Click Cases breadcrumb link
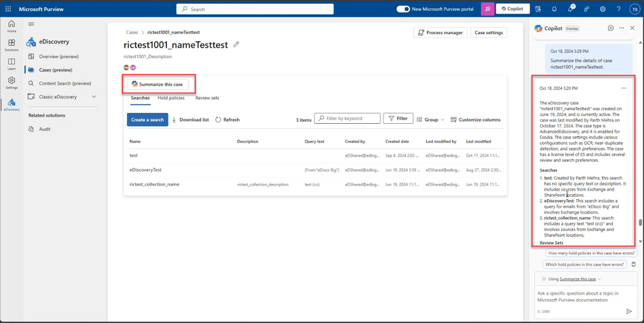Screen dimensions: 644x323 click(132, 32)
